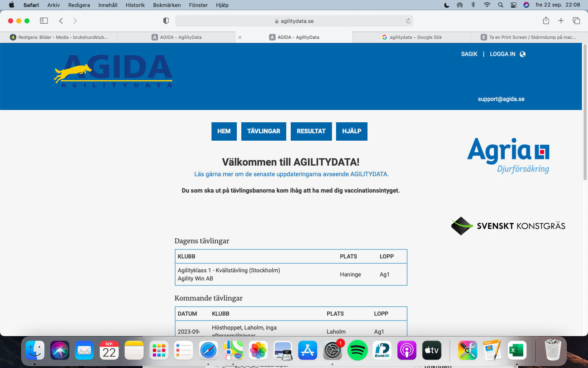Open a new tab with the plus icon
Image resolution: width=588 pixels, height=368 pixels.
[561, 21]
